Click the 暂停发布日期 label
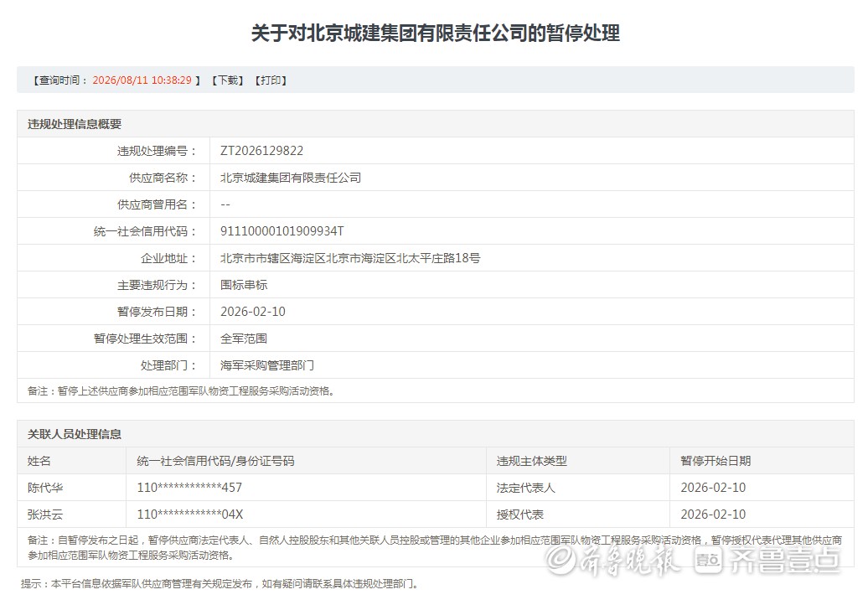Screen dimensions: 868x605 (157, 312)
